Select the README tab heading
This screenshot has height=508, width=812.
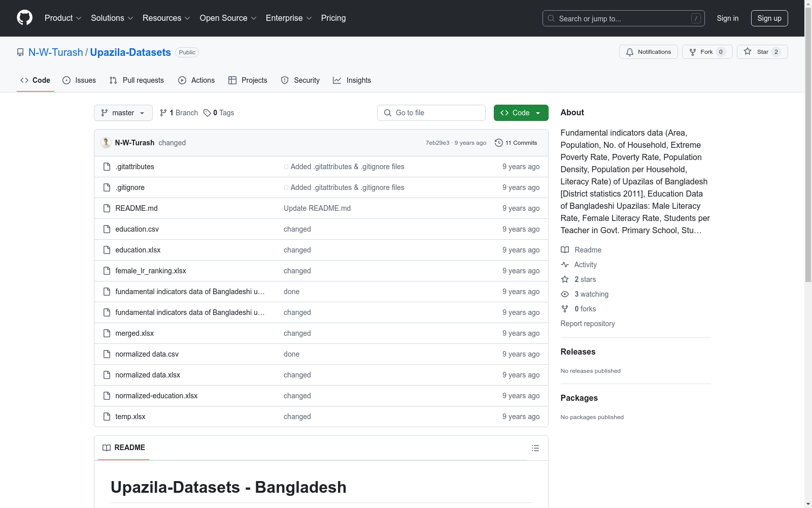(124, 448)
